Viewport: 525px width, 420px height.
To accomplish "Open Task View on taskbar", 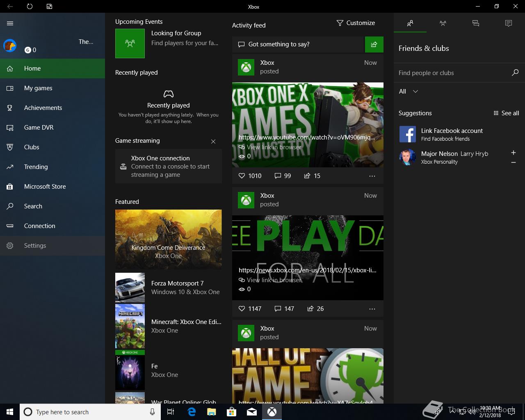I will (171, 412).
